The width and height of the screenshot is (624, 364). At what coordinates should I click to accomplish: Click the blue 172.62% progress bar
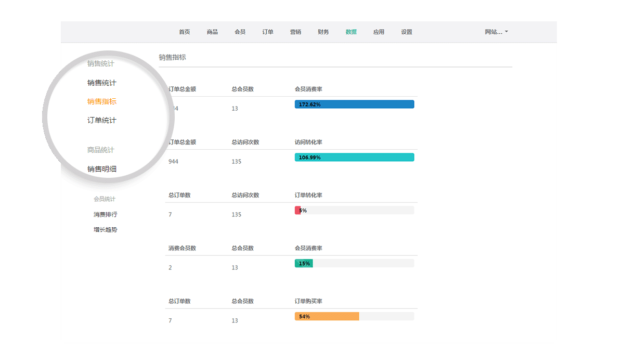pos(354,105)
